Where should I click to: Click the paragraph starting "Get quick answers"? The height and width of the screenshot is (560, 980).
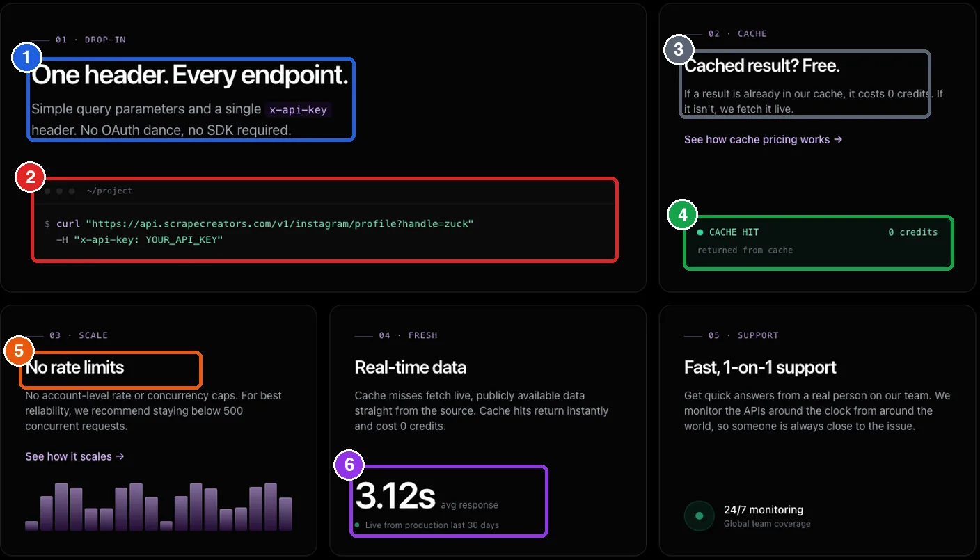click(x=817, y=411)
